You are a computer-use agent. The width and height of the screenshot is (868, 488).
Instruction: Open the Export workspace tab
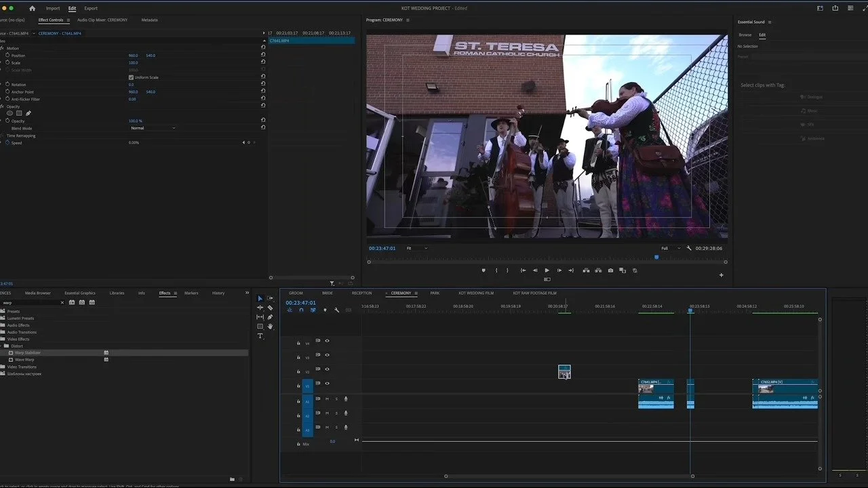(x=91, y=9)
